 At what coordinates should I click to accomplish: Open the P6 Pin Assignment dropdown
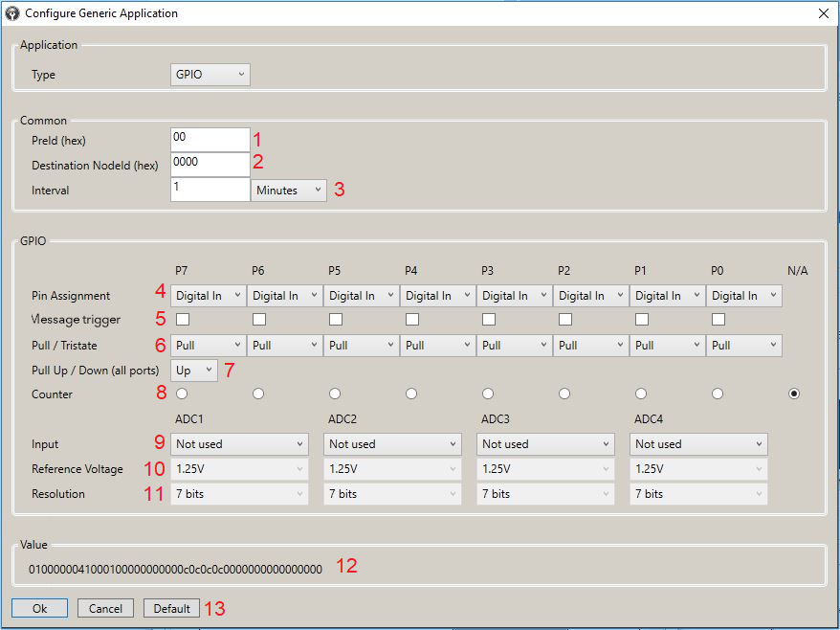(x=285, y=296)
